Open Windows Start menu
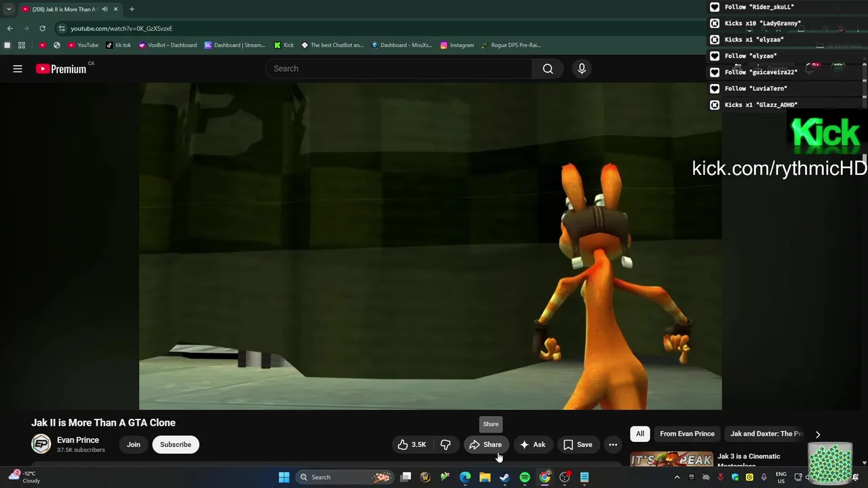 [x=284, y=477]
